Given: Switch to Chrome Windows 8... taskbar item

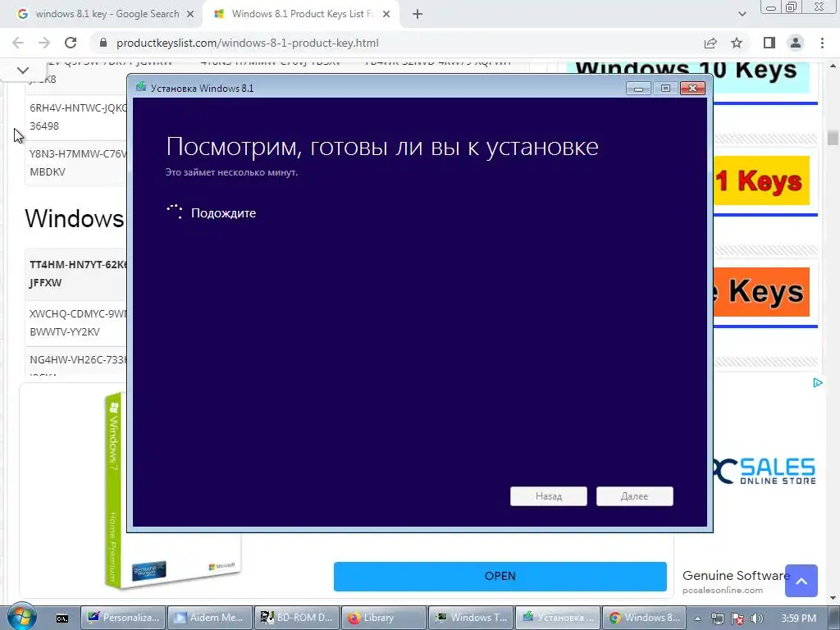Looking at the screenshot, I should pos(645,618).
